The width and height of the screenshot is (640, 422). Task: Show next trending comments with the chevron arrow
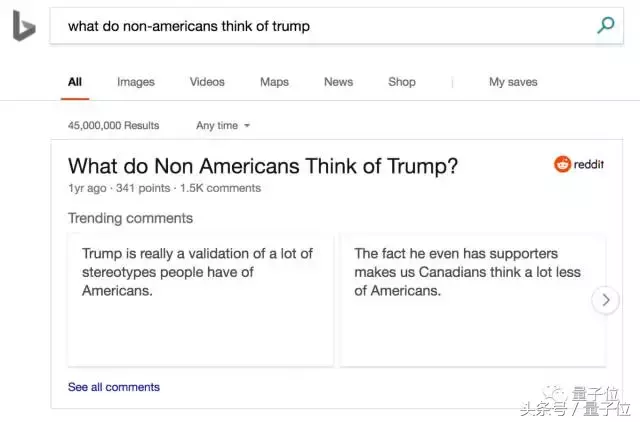coord(606,300)
